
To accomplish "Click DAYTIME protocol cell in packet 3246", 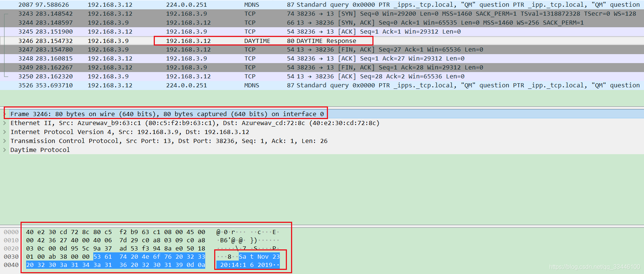I will [257, 41].
